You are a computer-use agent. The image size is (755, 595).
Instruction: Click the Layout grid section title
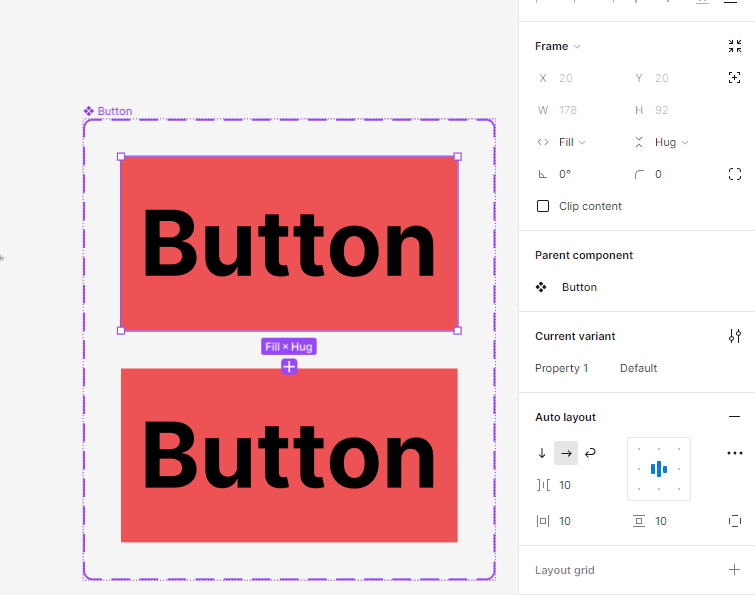[x=565, y=570]
